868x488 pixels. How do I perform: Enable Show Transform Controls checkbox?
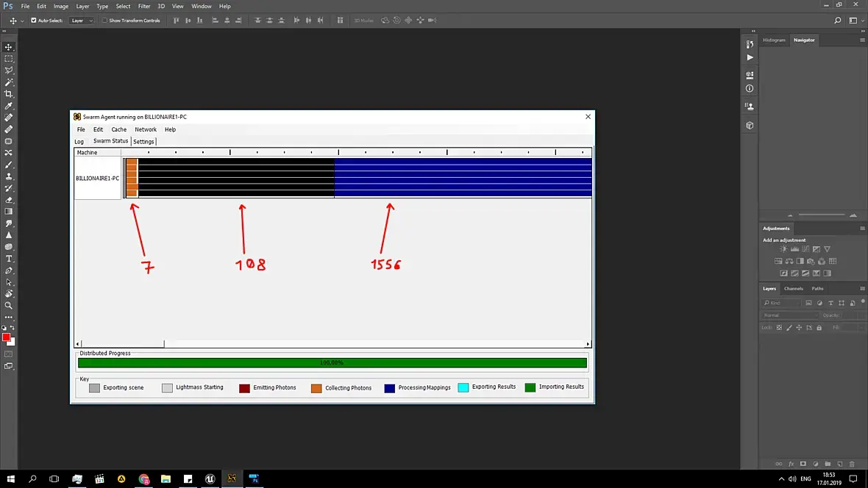(104, 21)
